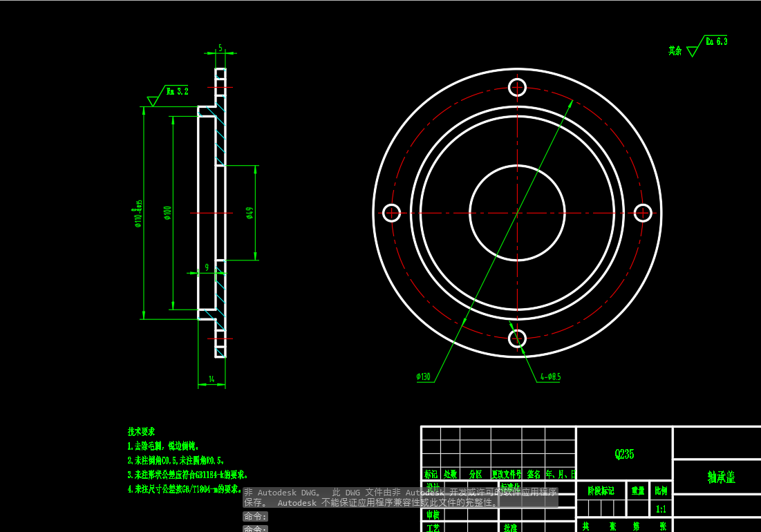The image size is (761, 532).
Task: Click the 处数 column header
Action: point(451,474)
